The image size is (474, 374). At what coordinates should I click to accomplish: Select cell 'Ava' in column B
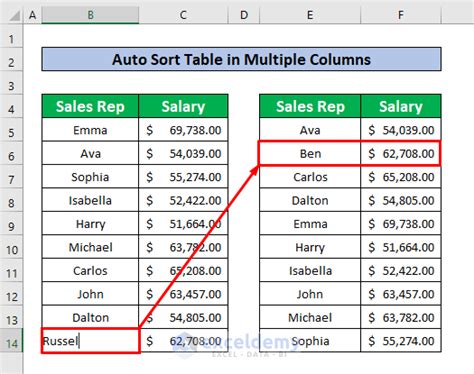click(90, 153)
